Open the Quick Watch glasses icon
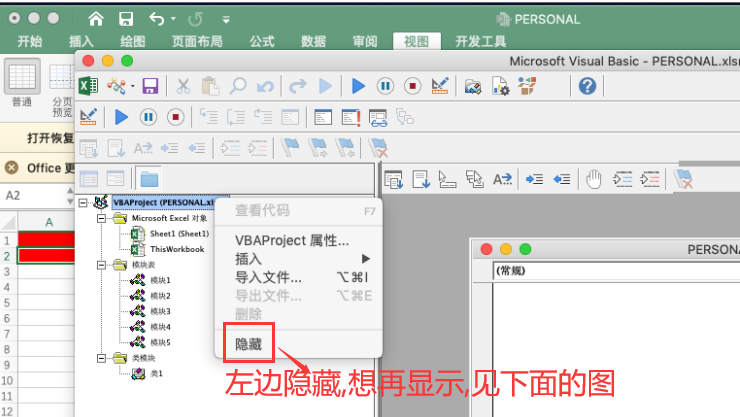 pos(378,117)
